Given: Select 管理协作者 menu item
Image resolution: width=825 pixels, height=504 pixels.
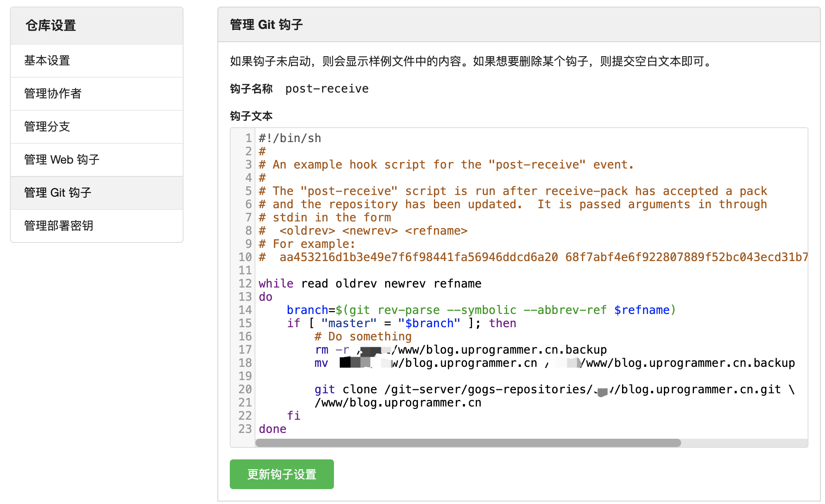Looking at the screenshot, I should (x=53, y=94).
